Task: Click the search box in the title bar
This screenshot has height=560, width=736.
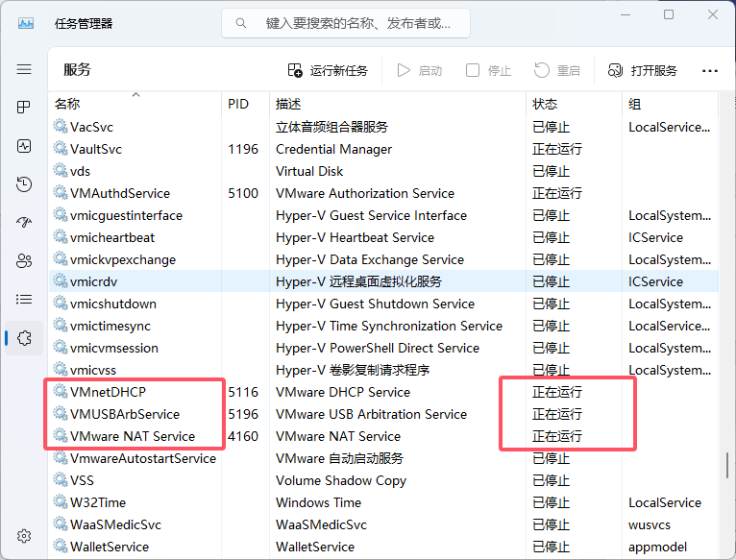Action: [x=346, y=23]
